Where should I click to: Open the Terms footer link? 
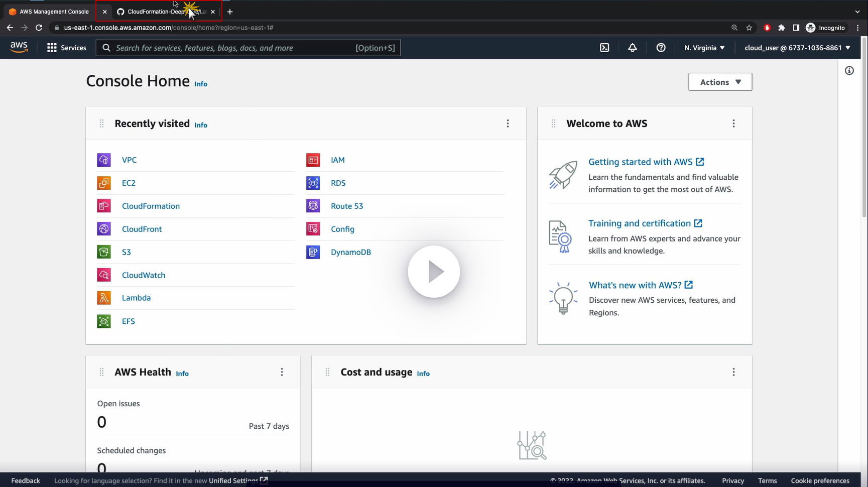[x=768, y=480]
